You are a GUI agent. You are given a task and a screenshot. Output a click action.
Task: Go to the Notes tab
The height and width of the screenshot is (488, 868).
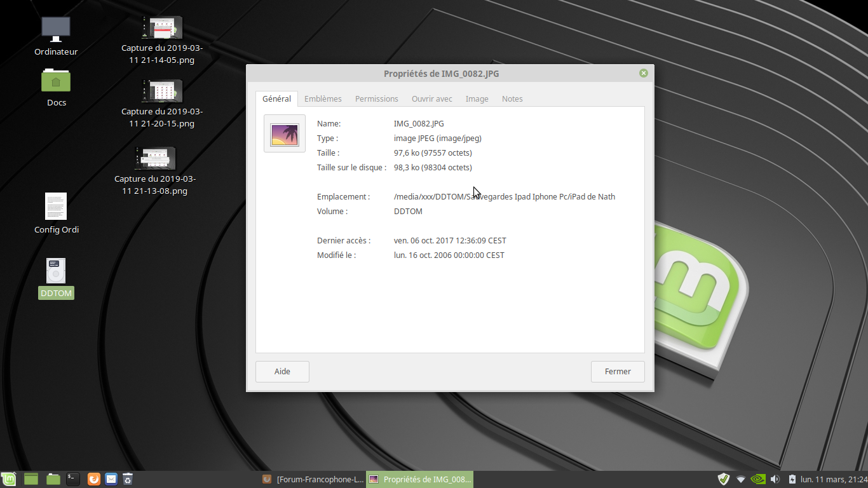tap(512, 99)
